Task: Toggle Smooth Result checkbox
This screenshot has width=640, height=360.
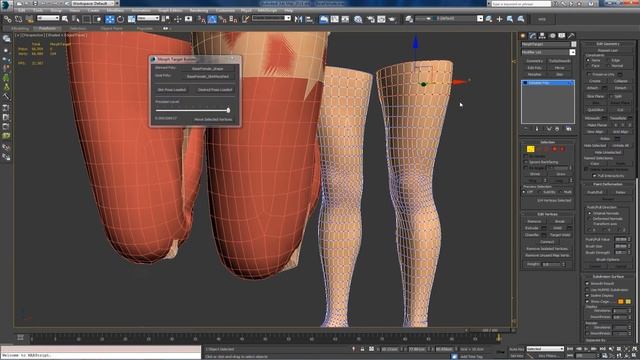Action: click(587, 283)
